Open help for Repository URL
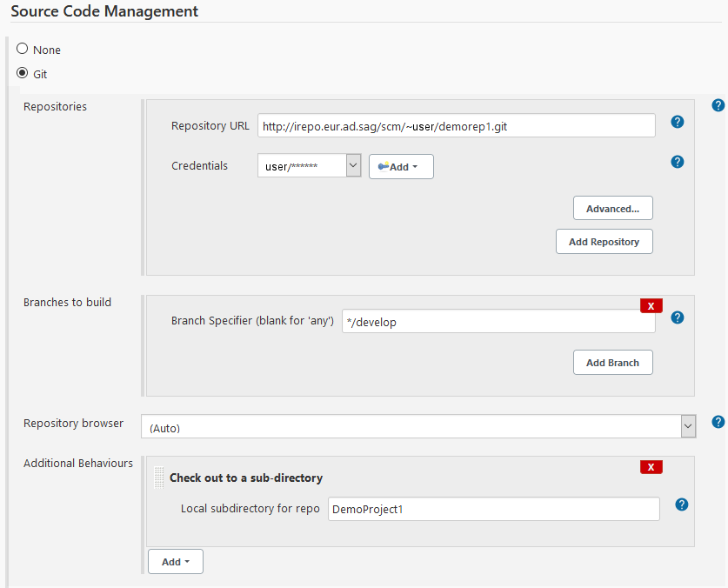 click(x=678, y=122)
